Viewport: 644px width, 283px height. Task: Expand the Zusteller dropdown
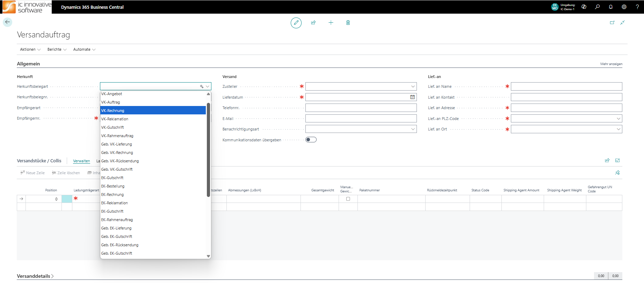click(413, 86)
